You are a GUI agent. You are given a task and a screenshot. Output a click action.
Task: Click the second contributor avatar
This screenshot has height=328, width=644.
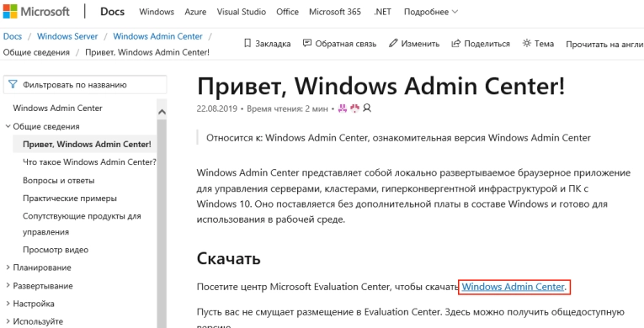355,108
